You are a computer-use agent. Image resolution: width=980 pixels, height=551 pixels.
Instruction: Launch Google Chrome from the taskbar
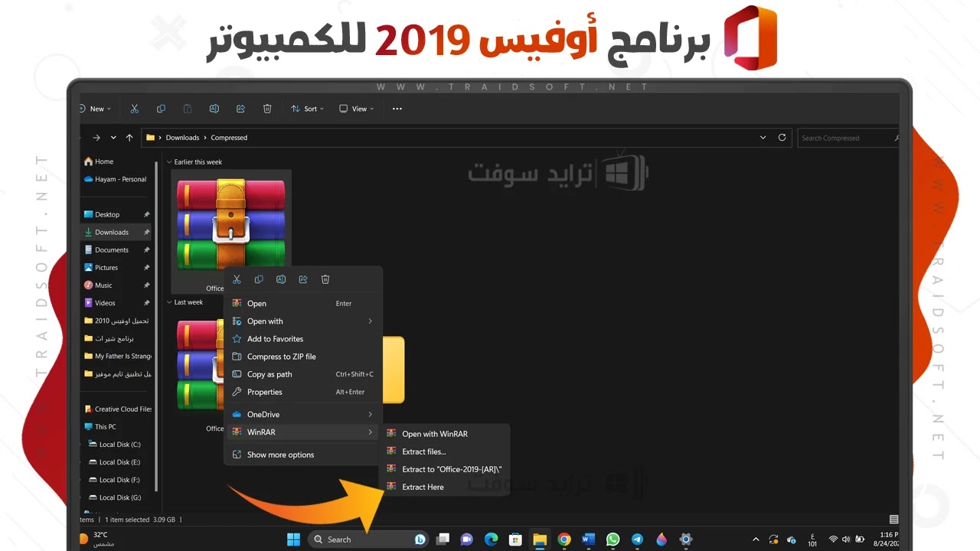coord(564,540)
